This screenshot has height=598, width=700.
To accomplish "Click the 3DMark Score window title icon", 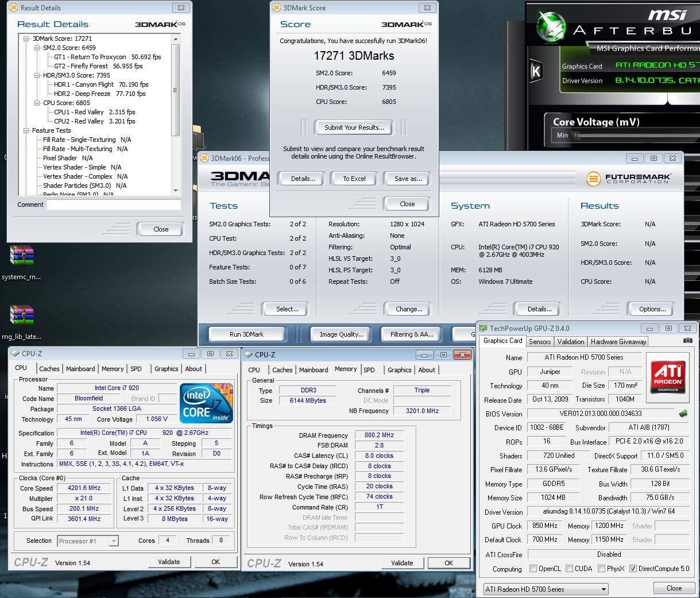I will (277, 8).
